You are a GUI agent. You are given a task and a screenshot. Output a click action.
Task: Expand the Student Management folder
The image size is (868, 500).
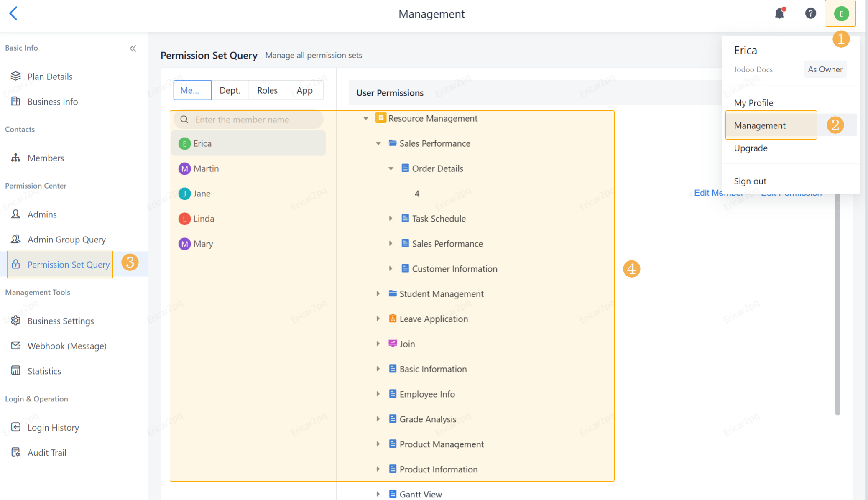[378, 294]
